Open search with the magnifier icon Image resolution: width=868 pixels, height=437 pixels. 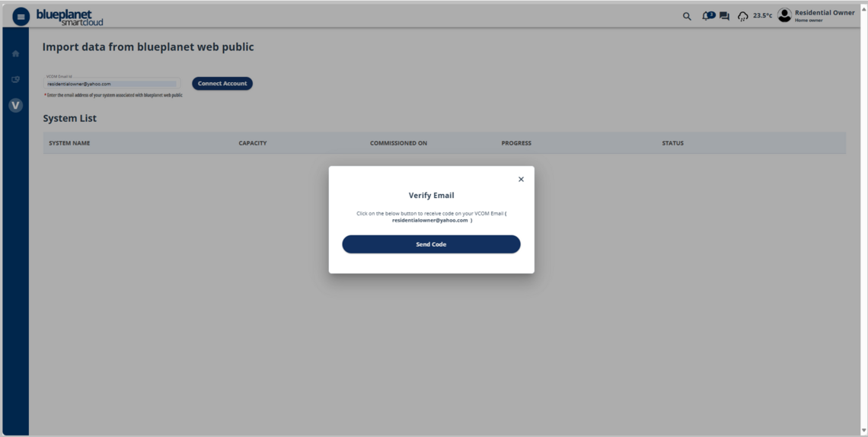(x=687, y=16)
